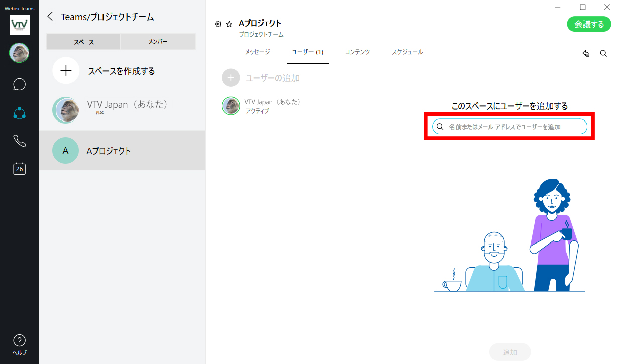Image resolution: width=618 pixels, height=364 pixels.
Task: Click the profile avatar in sidebar
Action: [x=19, y=53]
